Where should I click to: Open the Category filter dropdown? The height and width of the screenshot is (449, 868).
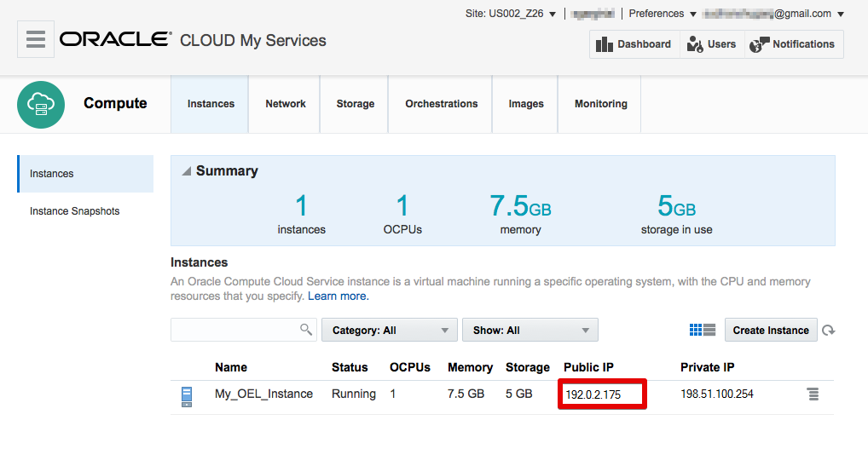tap(390, 331)
